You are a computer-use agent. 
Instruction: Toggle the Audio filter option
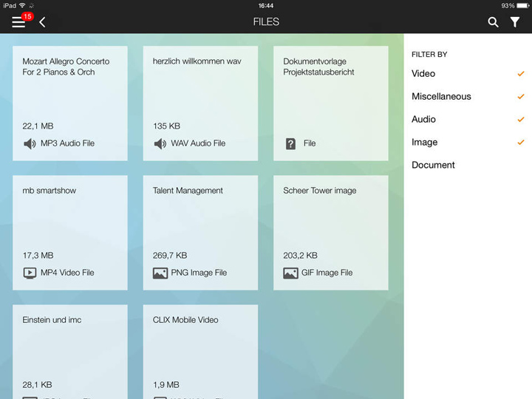click(x=468, y=120)
